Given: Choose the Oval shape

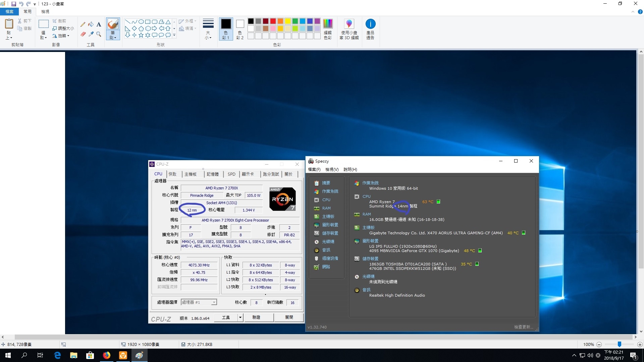Looking at the screenshot, I should coord(141,22).
